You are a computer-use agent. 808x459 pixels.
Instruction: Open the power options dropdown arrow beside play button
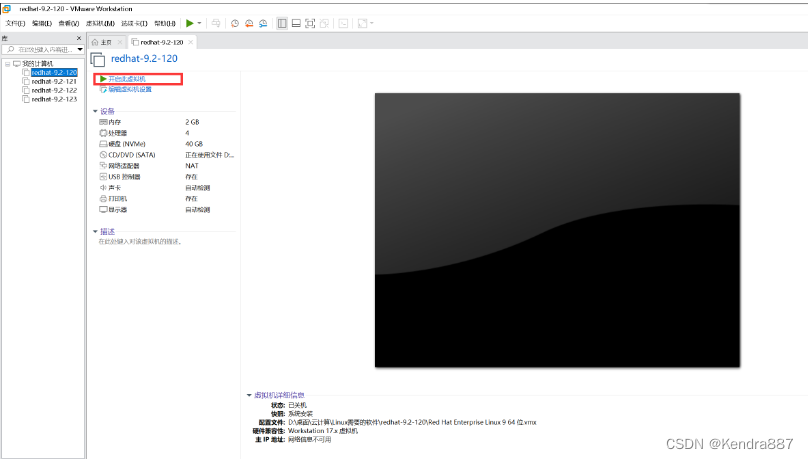click(199, 23)
